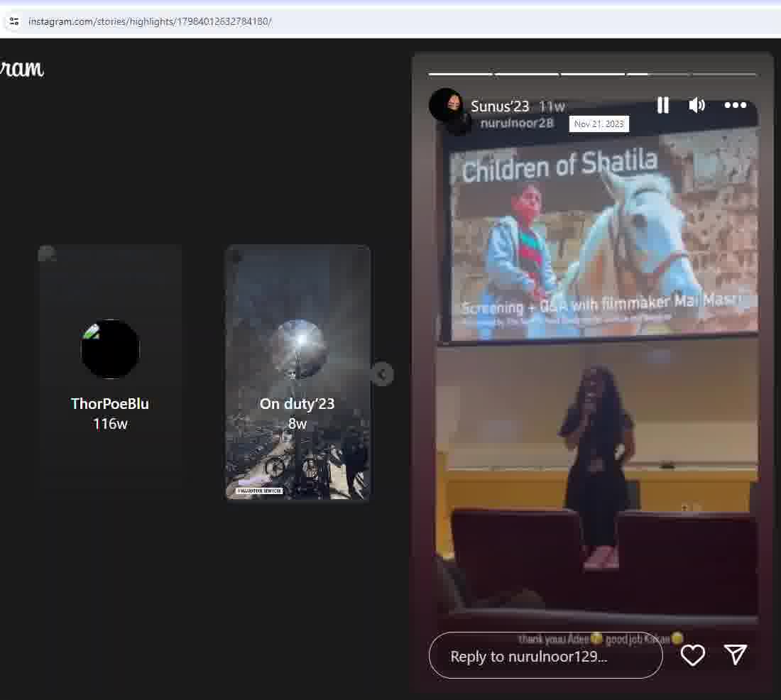This screenshot has width=781, height=700.
Task: Click the Nov 21, 2023 date tooltip
Action: (x=599, y=124)
